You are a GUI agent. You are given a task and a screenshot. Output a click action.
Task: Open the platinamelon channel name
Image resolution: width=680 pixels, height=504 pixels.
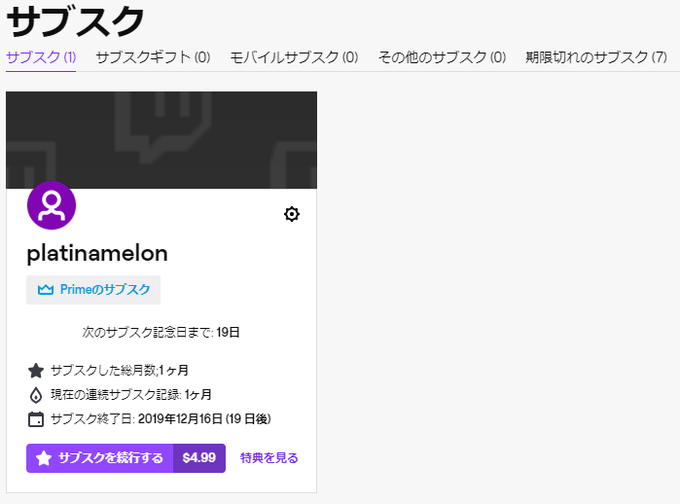97,253
